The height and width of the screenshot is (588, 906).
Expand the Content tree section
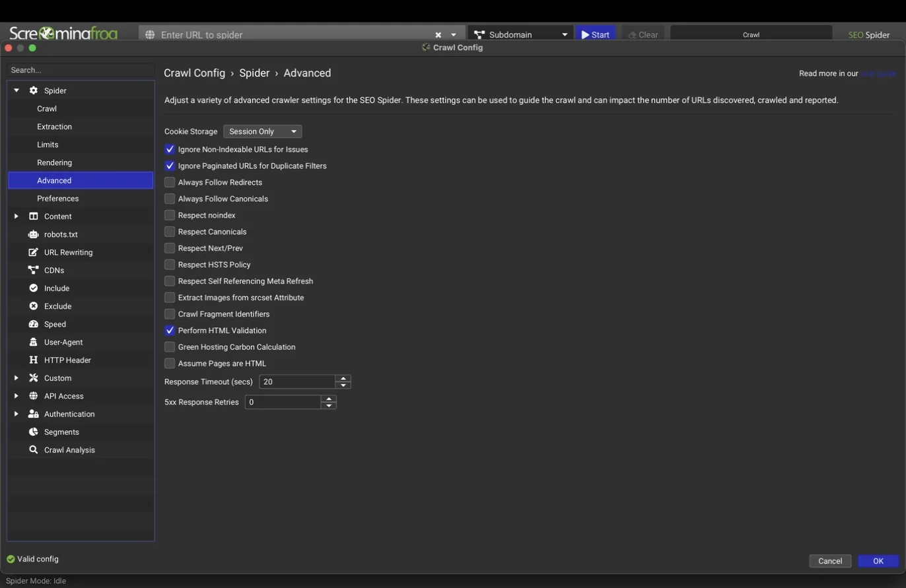(x=17, y=216)
